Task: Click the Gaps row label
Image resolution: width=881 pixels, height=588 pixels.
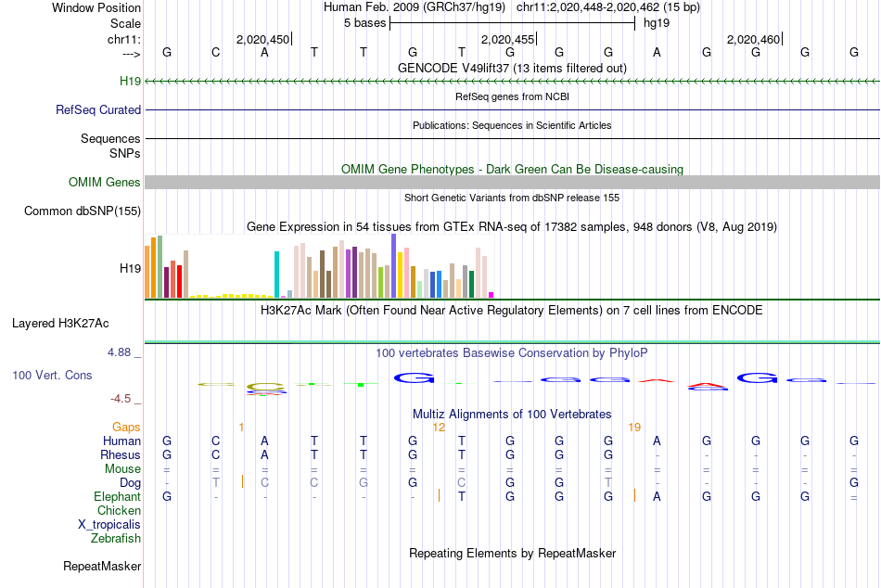Action: pyautogui.click(x=126, y=428)
